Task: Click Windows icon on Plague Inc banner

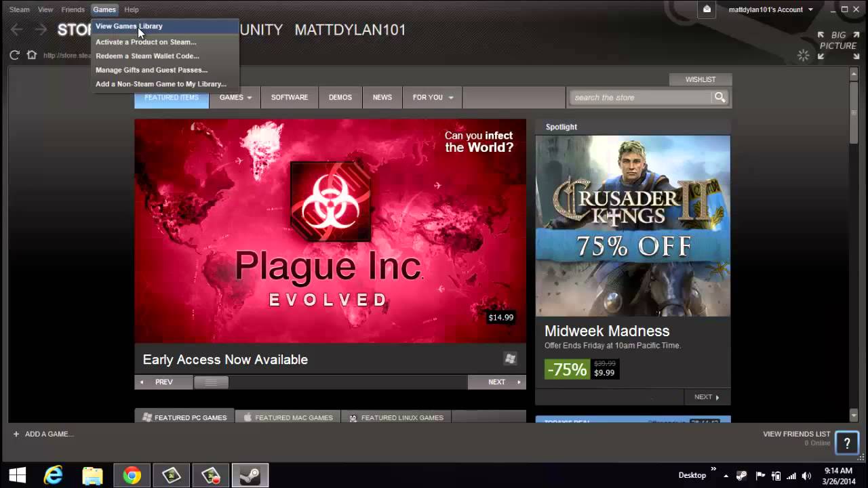Action: 510,359
